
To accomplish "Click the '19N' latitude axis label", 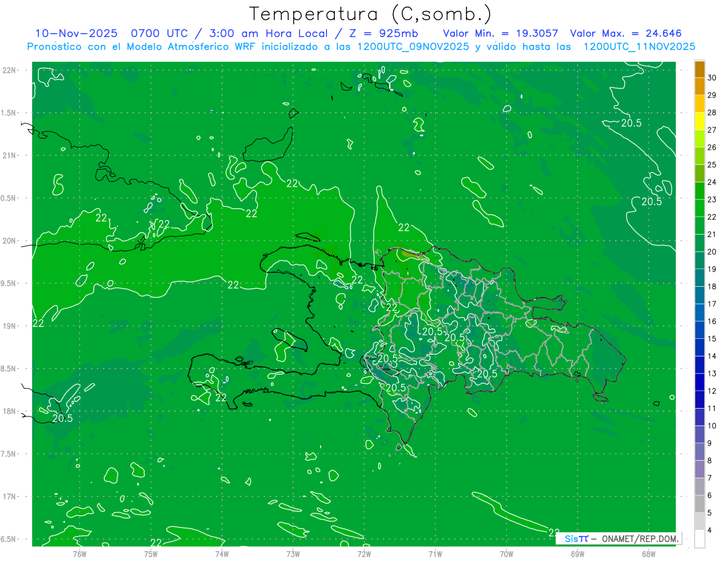I will point(9,326).
